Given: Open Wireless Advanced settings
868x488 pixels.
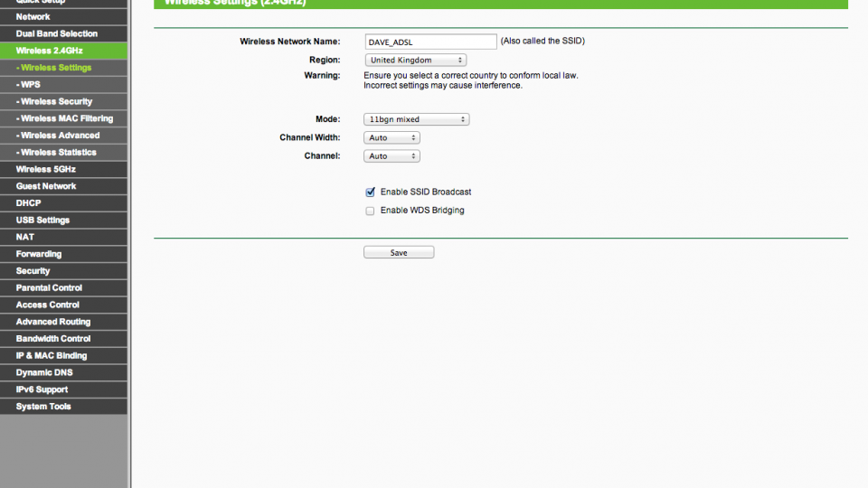Looking at the screenshot, I should 63,136.
